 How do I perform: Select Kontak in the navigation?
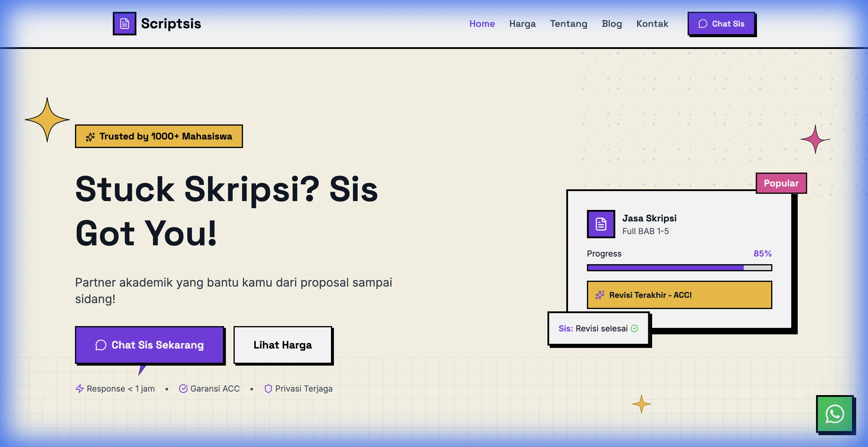[x=652, y=24]
